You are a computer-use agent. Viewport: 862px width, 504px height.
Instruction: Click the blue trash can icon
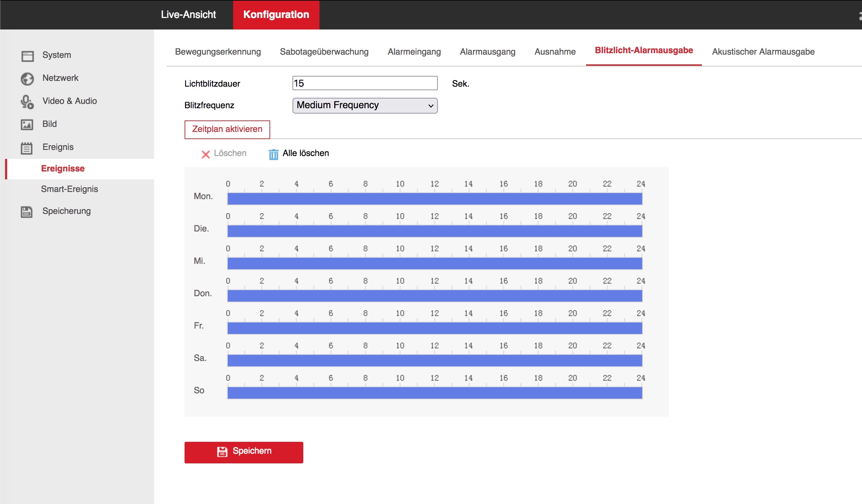(273, 154)
